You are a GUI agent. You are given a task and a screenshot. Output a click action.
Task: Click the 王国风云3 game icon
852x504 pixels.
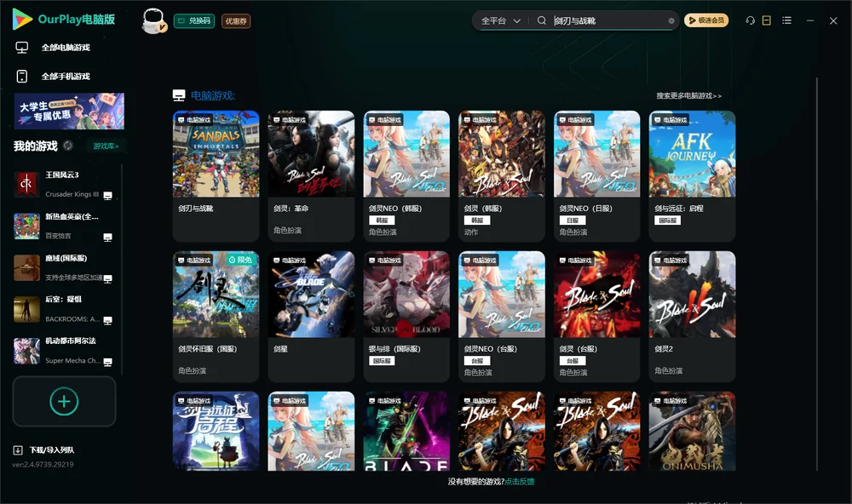tap(26, 184)
